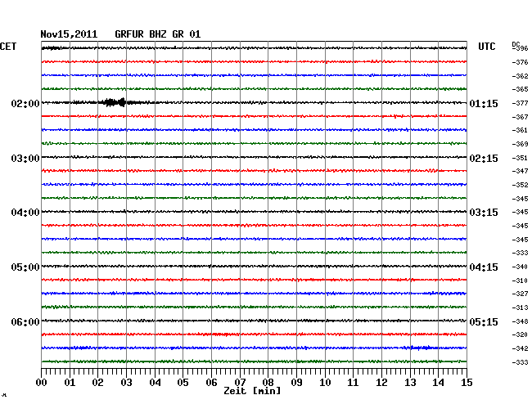Click the DC offset value -340

click(520, 267)
